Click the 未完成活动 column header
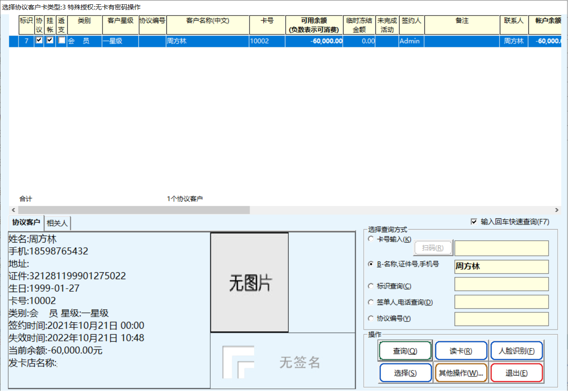This screenshot has width=568, height=392. pyautogui.click(x=387, y=25)
